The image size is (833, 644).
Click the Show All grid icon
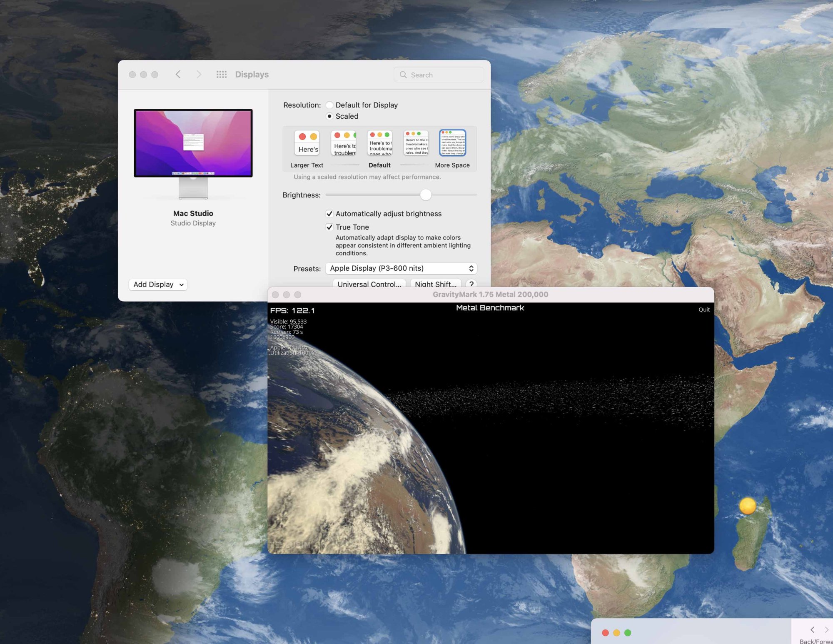[x=221, y=75]
